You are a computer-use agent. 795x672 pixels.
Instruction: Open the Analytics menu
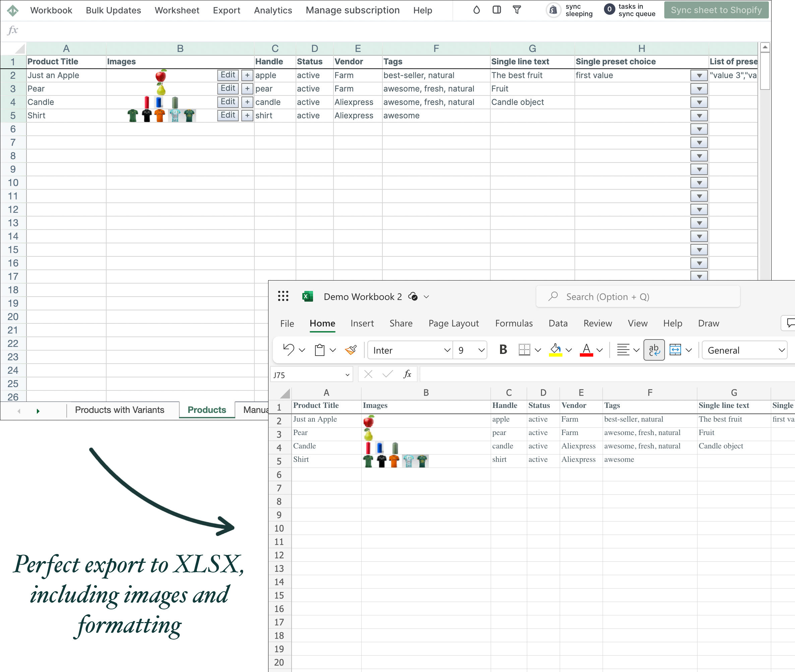coord(272,10)
